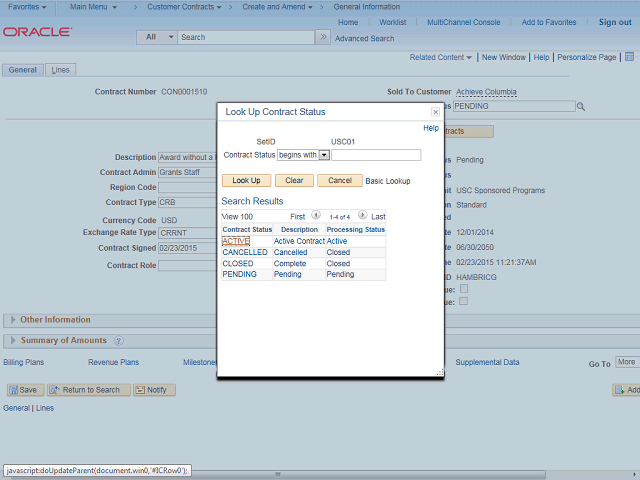Select the PENDING contract status link
Viewport: 640px width, 480px height.
239,274
